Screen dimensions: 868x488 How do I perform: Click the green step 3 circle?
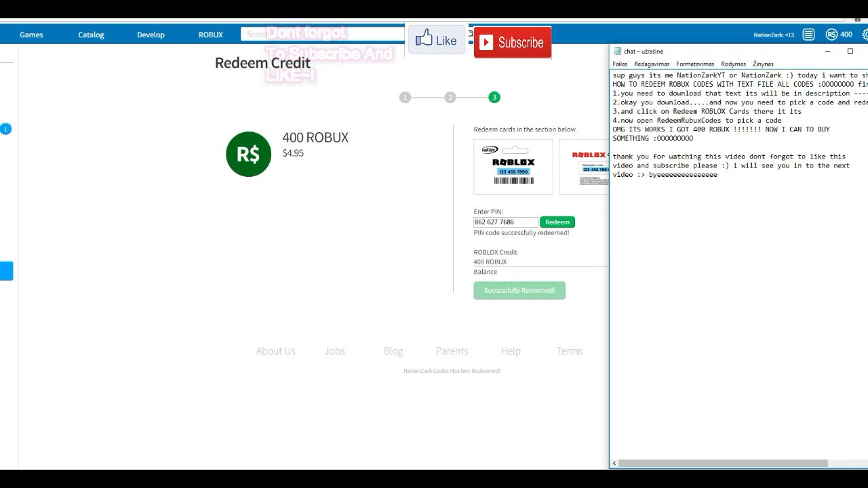tap(494, 98)
